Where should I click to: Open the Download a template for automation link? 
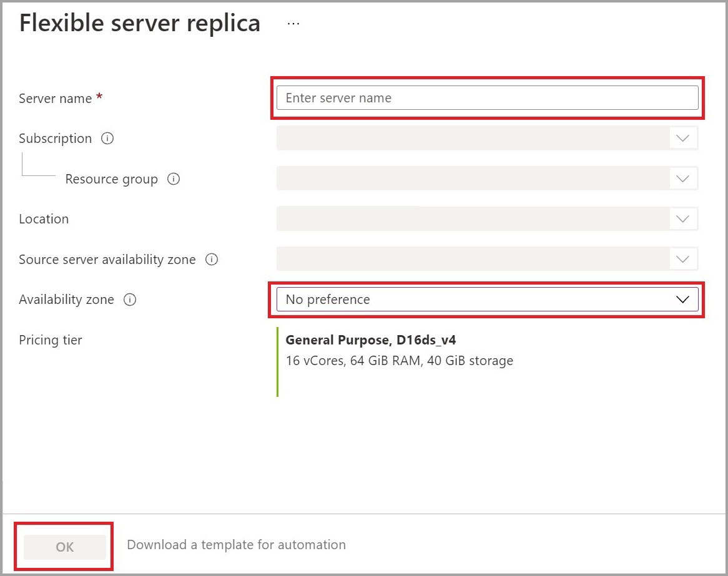(x=236, y=545)
